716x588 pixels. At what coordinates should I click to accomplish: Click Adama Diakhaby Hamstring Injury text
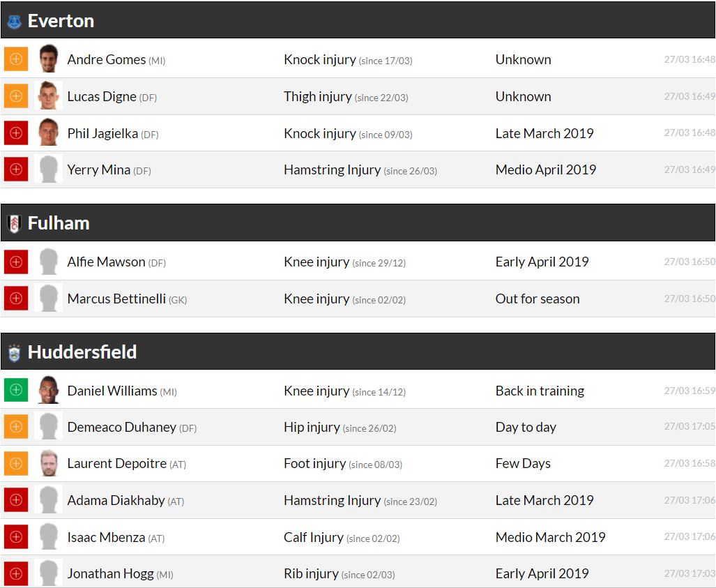(332, 500)
